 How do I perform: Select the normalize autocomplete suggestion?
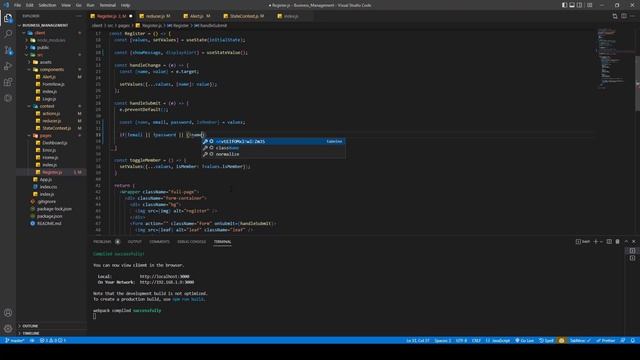(273, 154)
